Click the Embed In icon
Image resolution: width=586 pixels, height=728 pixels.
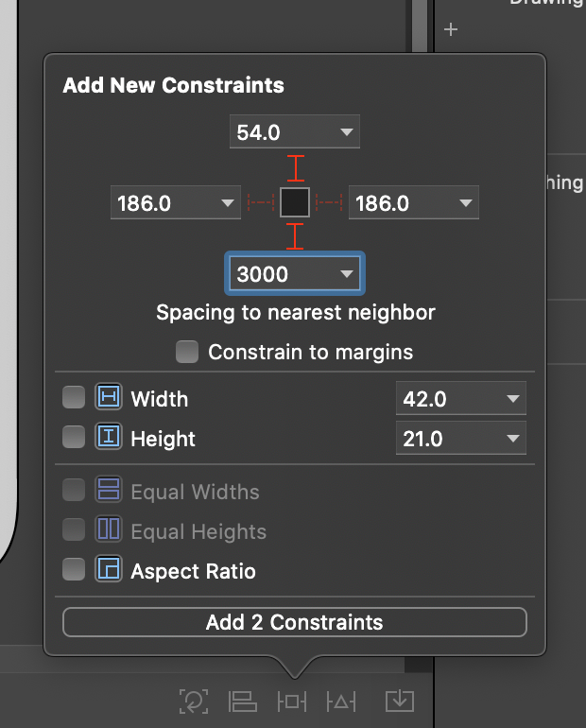click(x=399, y=701)
